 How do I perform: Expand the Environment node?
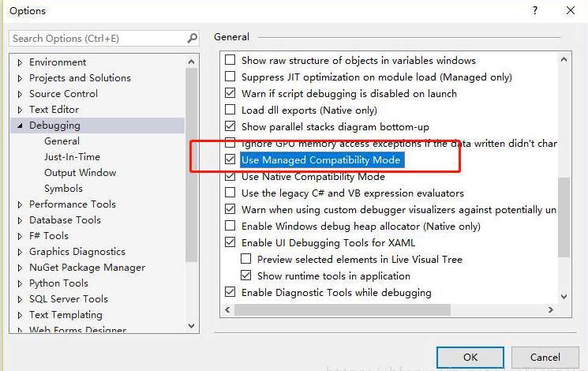point(20,62)
